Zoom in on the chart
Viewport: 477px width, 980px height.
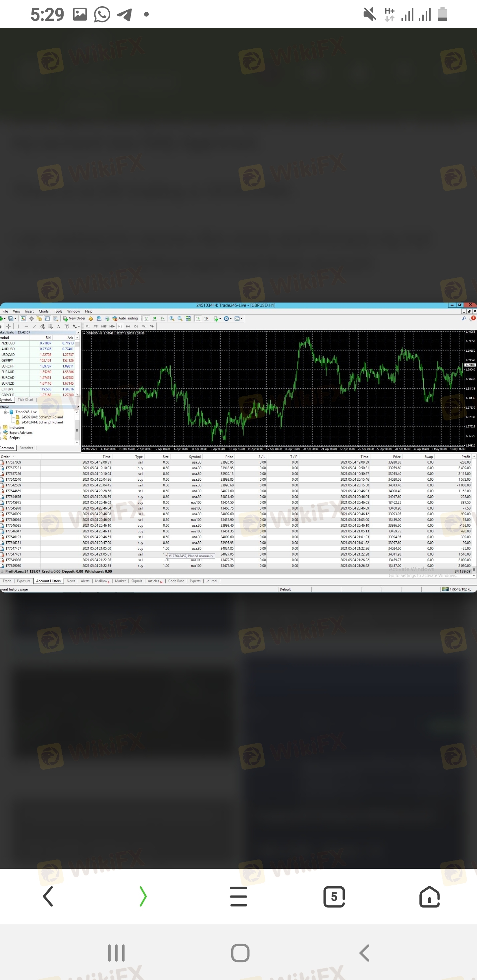[x=172, y=319]
